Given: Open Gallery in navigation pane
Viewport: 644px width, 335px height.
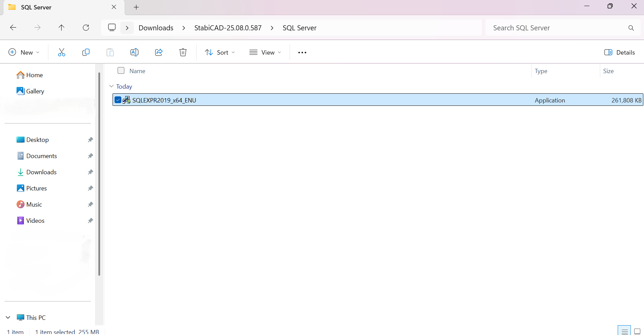Looking at the screenshot, I should pos(30,91).
